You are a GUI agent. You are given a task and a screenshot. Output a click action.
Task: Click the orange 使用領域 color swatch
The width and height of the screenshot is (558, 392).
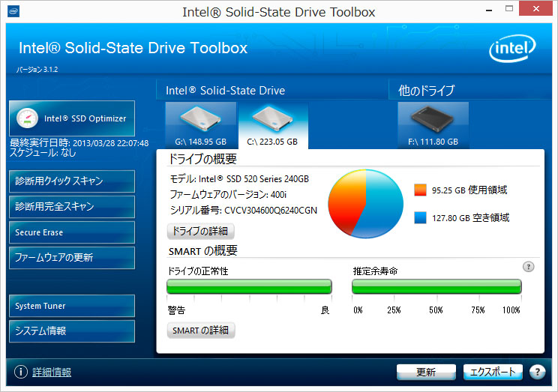coord(420,190)
